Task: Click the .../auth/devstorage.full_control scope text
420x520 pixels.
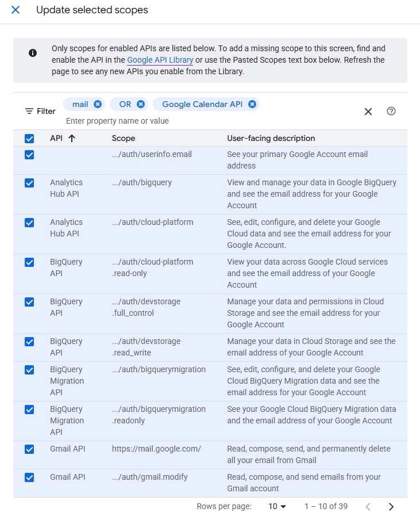Action: coord(146,307)
